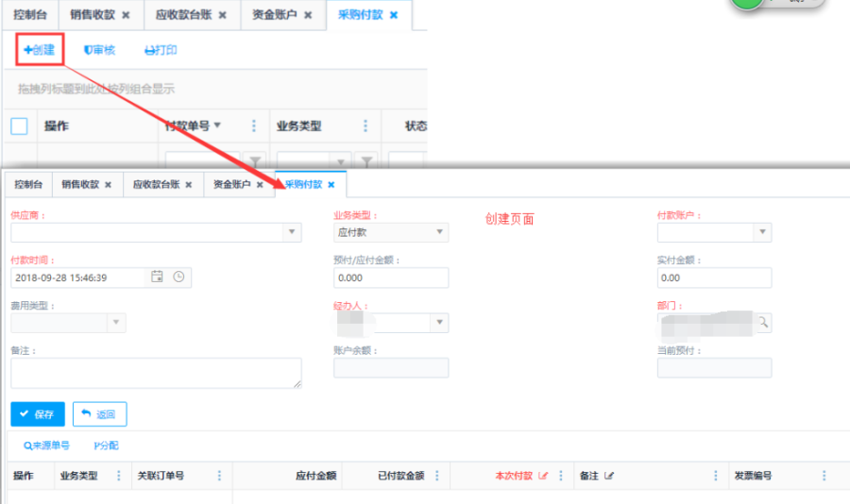Switch to 资金账户 tab in the lower tab bar
This screenshot has width=850, height=504.
point(237,185)
